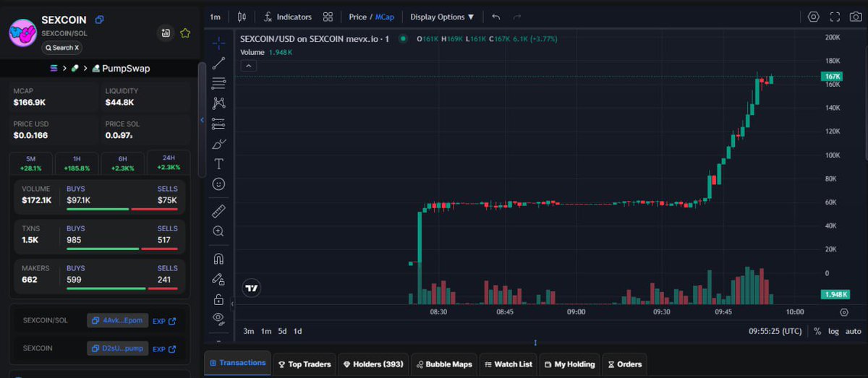The width and height of the screenshot is (868, 378).
Task: Select the 6H timeframe stats tab
Action: coord(122,163)
